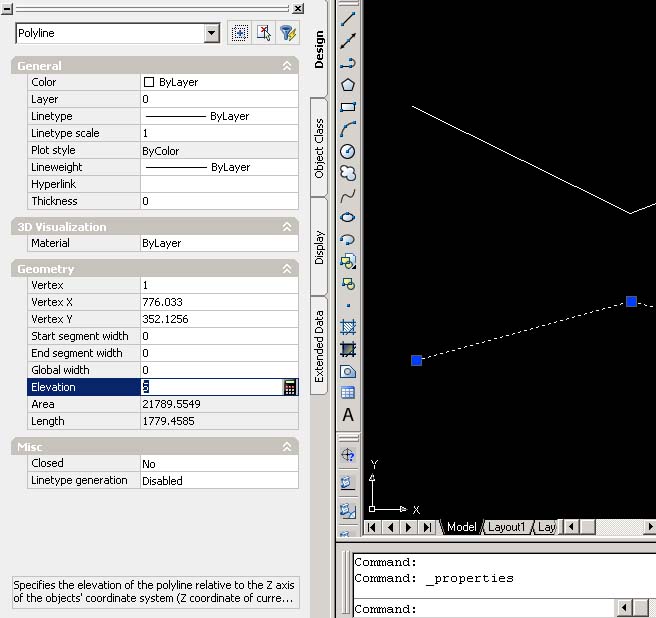Open calculator beside the Elevation field
Image resolution: width=656 pixels, height=618 pixels.
290,387
